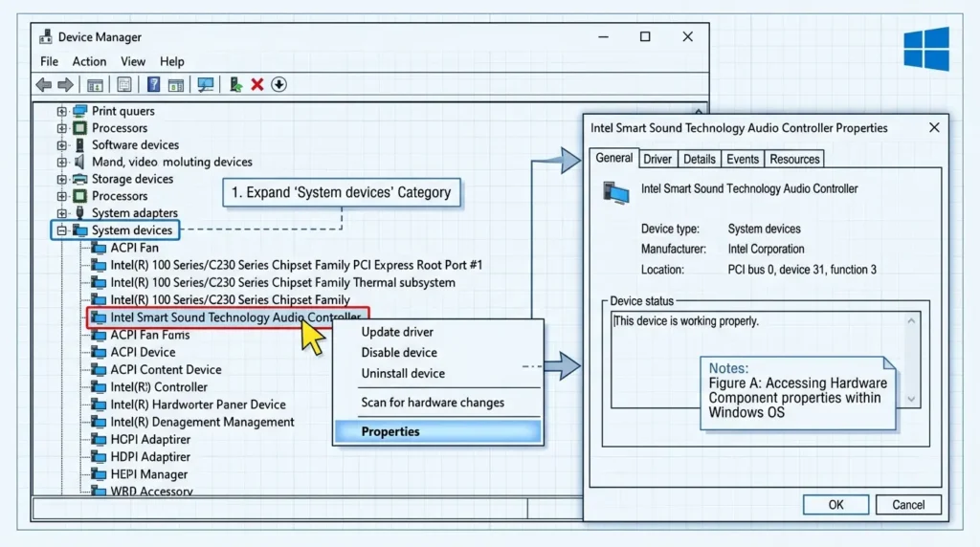Switch to the Resources tab
The image size is (980, 547).
click(794, 160)
